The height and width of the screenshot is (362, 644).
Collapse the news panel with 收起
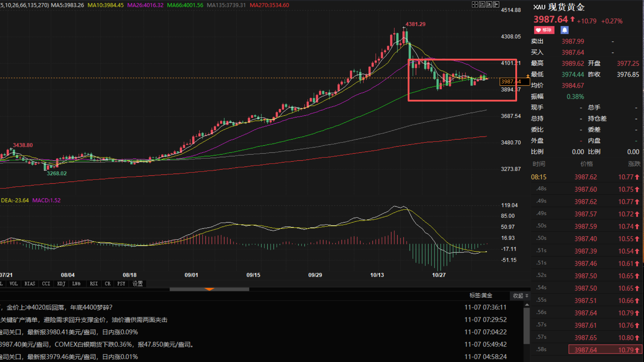tap(520, 296)
